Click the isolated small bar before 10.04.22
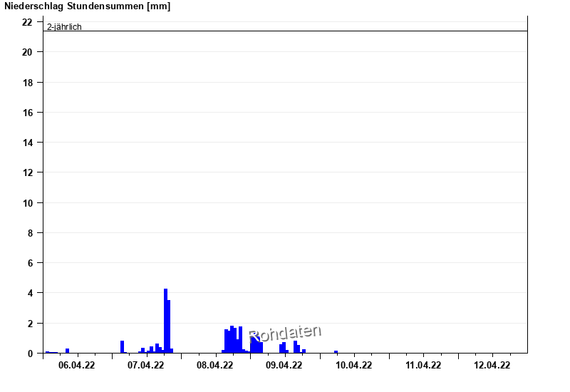Viewport: 570px width, 392px height. (336, 351)
